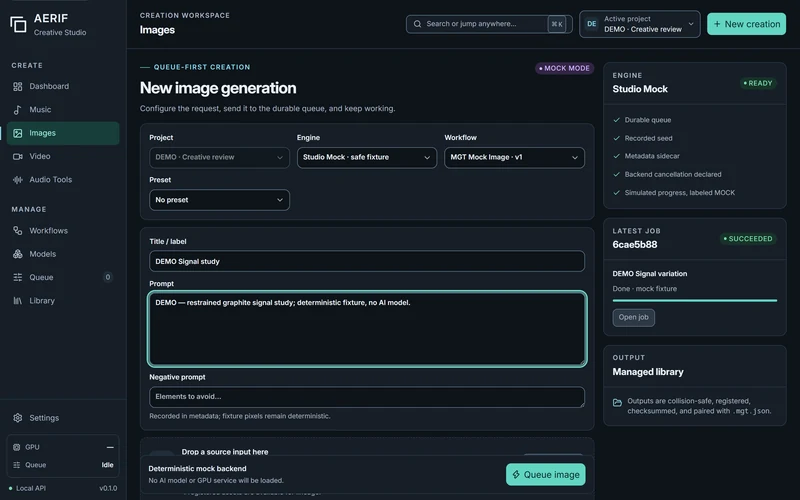Click the Settings gear icon
Screen dimensions: 800x500
click(17, 418)
